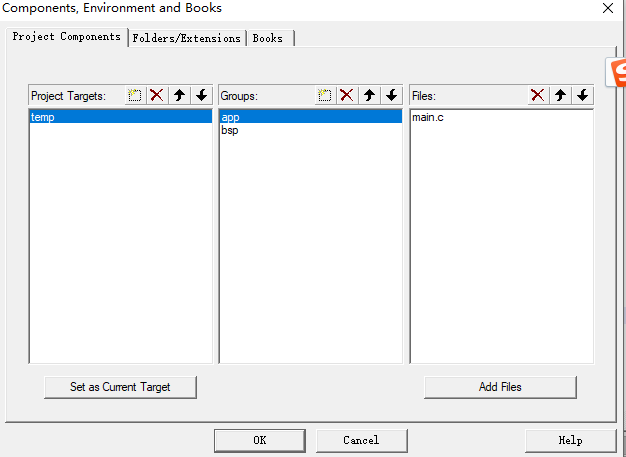Switch to the Folders/Extensions tab
The height and width of the screenshot is (457, 626).
click(186, 38)
